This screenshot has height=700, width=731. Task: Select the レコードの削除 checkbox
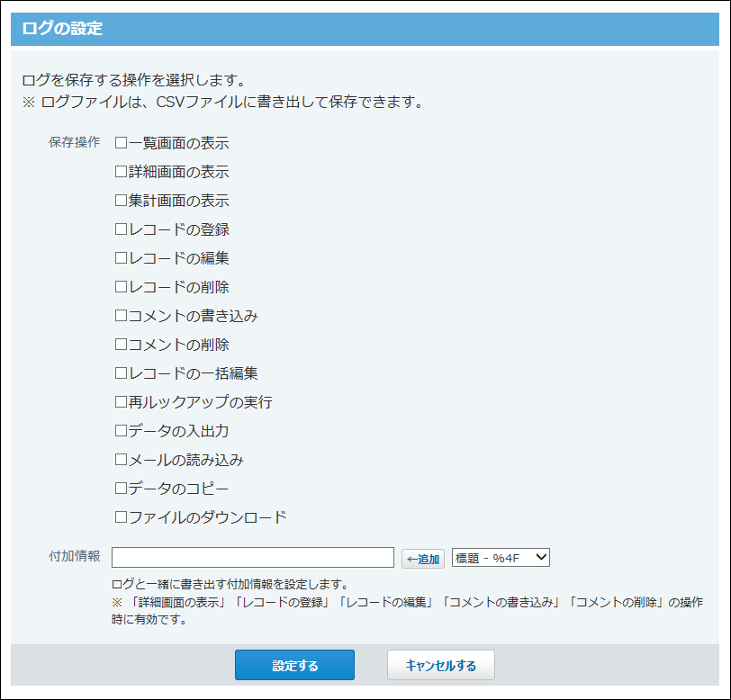(x=121, y=287)
